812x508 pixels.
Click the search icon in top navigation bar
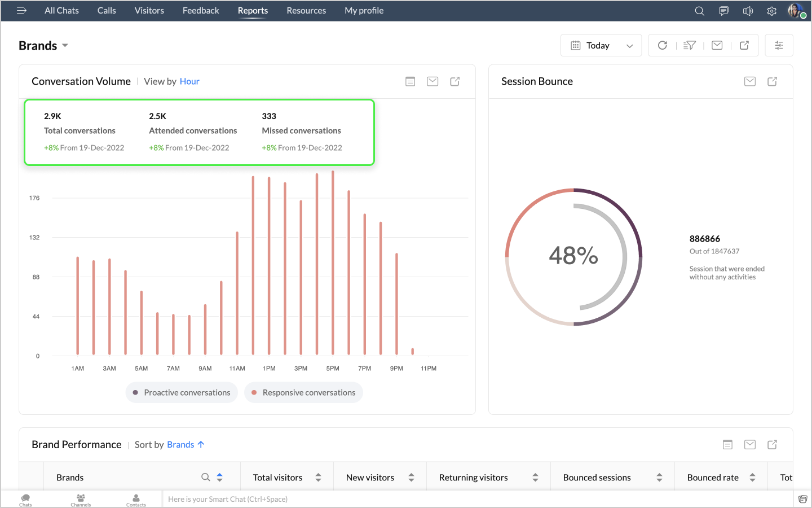pyautogui.click(x=699, y=11)
